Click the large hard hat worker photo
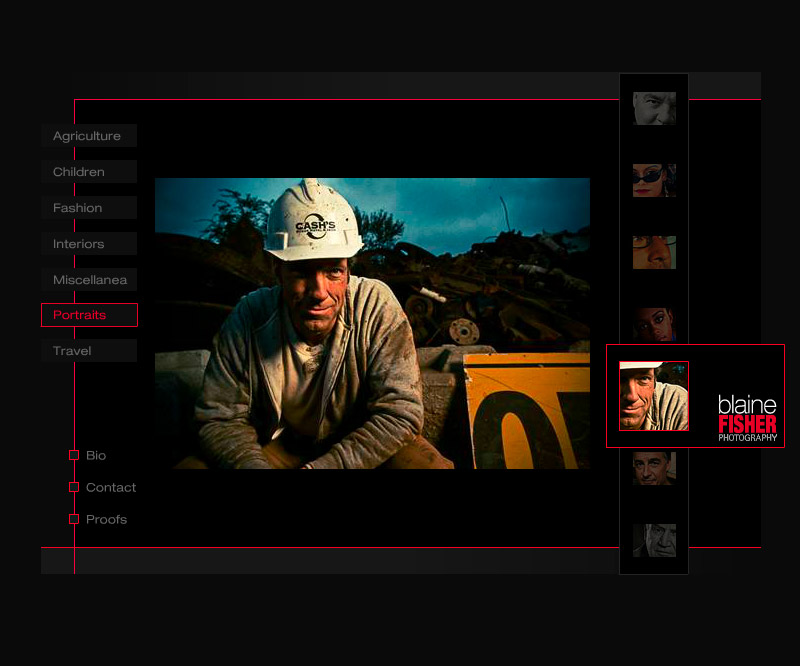This screenshot has width=800, height=666. pyautogui.click(x=372, y=323)
